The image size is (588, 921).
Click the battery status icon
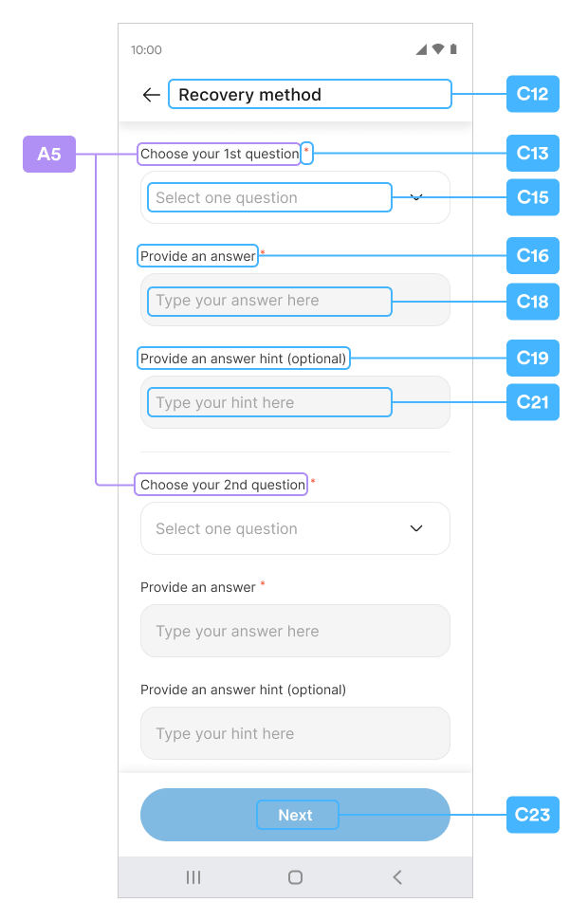click(x=453, y=49)
